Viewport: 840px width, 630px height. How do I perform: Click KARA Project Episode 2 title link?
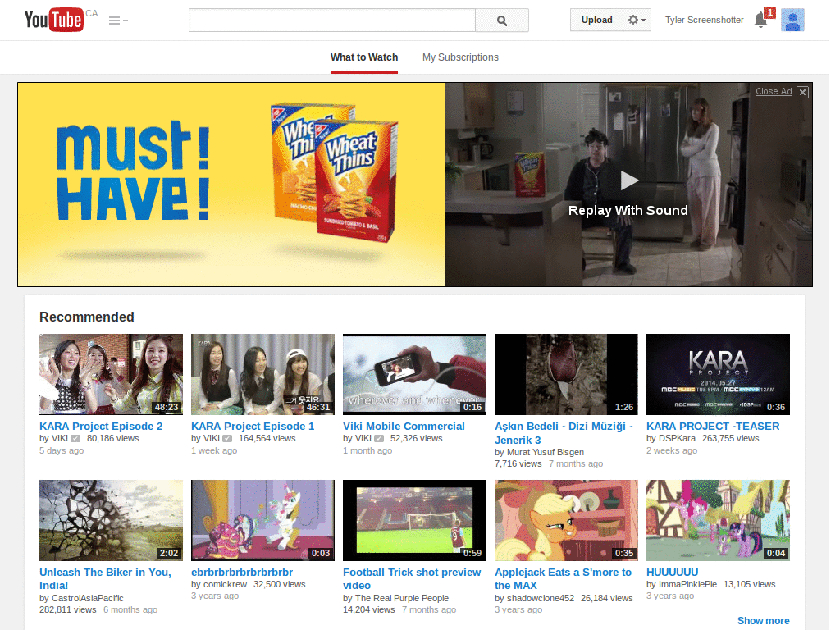coord(101,427)
